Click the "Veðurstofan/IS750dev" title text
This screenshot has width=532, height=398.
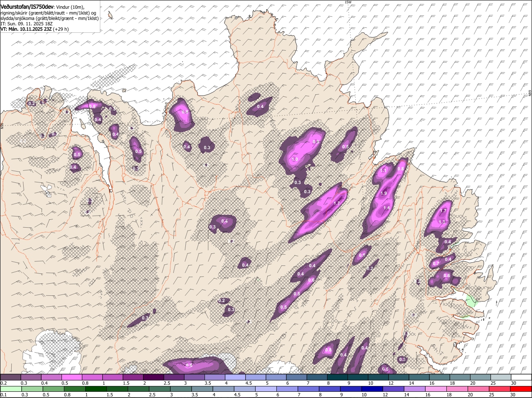pos(27,7)
